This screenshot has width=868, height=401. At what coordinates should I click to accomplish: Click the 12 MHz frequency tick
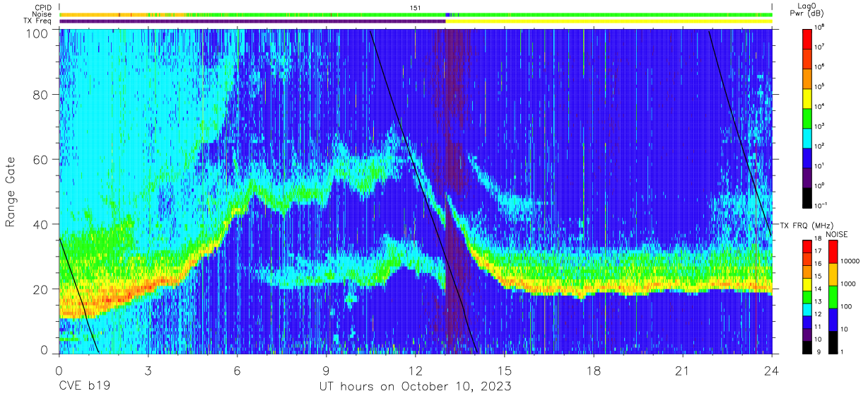click(x=819, y=315)
